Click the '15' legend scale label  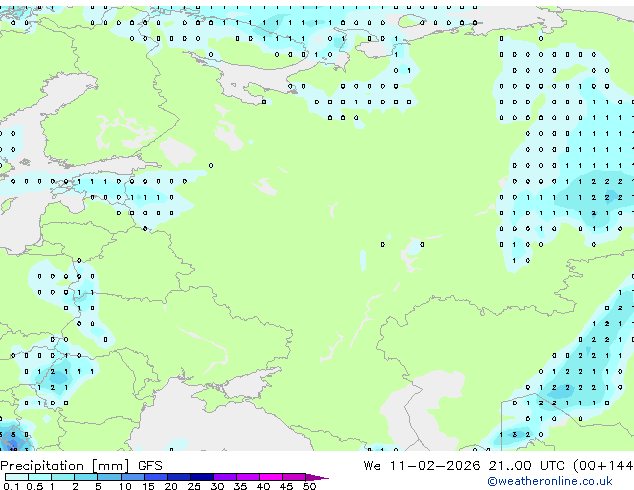tap(148, 486)
